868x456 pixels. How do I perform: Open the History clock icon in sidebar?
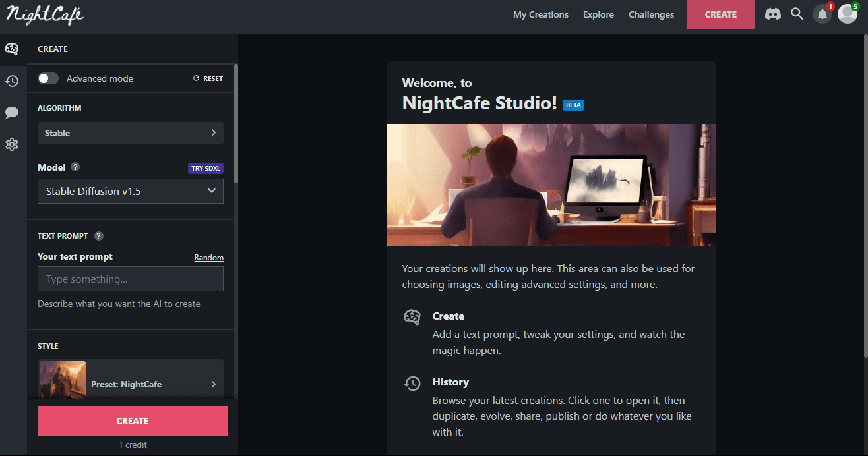pyautogui.click(x=12, y=81)
